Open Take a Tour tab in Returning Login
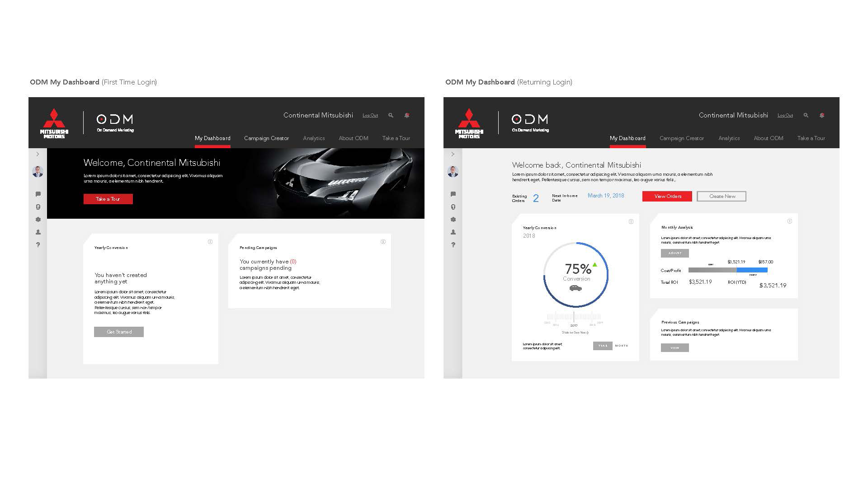Screen dimensions: 868x488 [811, 138]
